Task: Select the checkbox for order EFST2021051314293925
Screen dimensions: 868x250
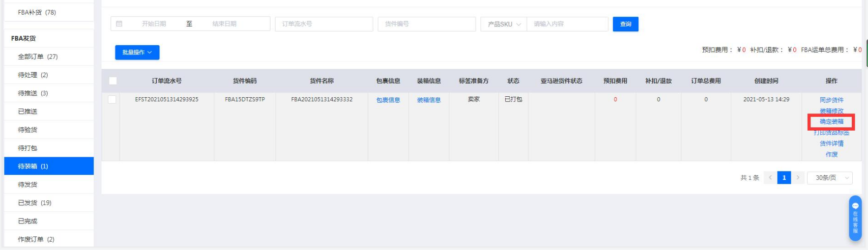Action: coord(112,100)
